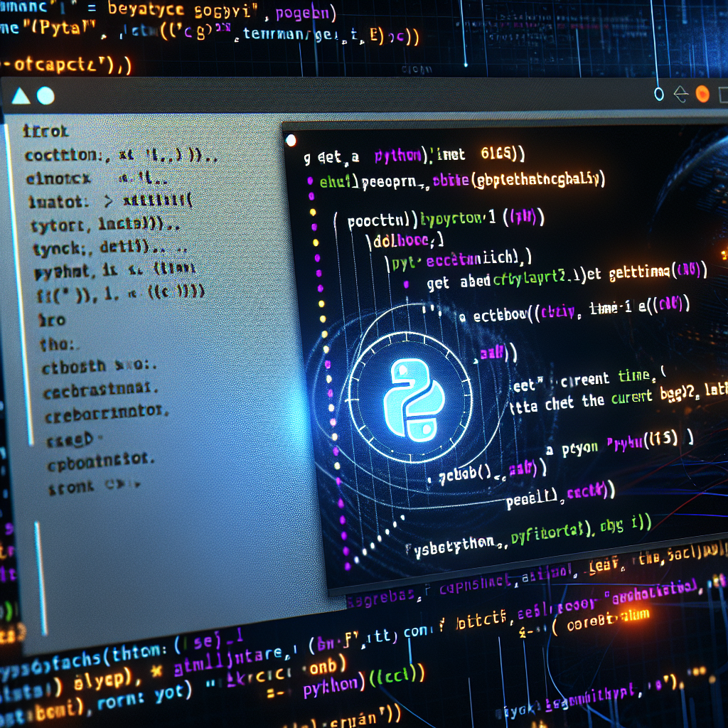Click the green "time" word in code
The width and height of the screenshot is (728, 728).
(634, 376)
